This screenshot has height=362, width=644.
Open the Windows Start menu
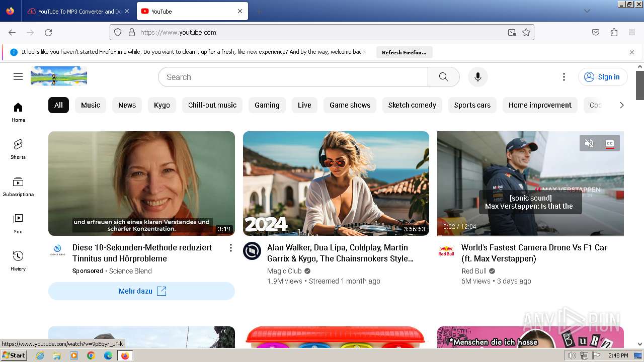point(14,355)
